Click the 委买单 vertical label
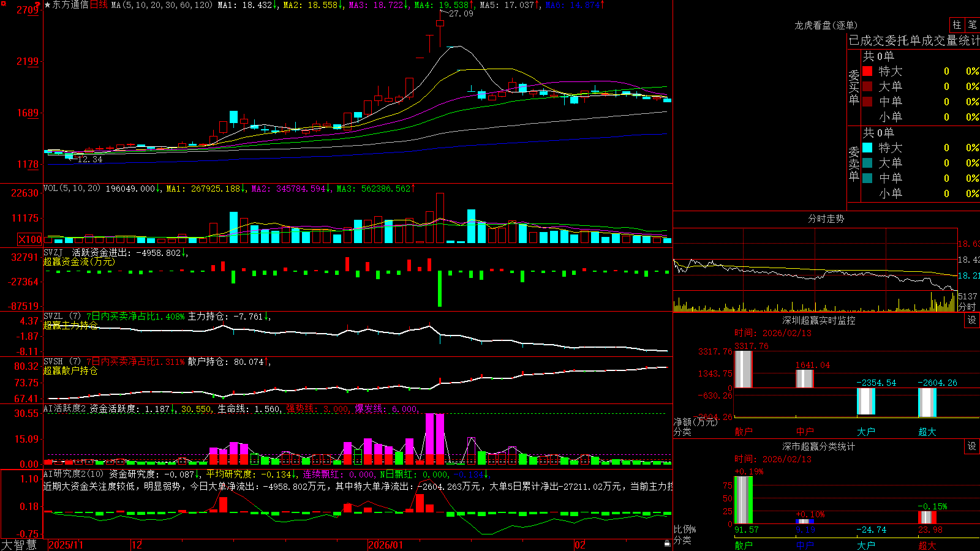 tap(854, 88)
